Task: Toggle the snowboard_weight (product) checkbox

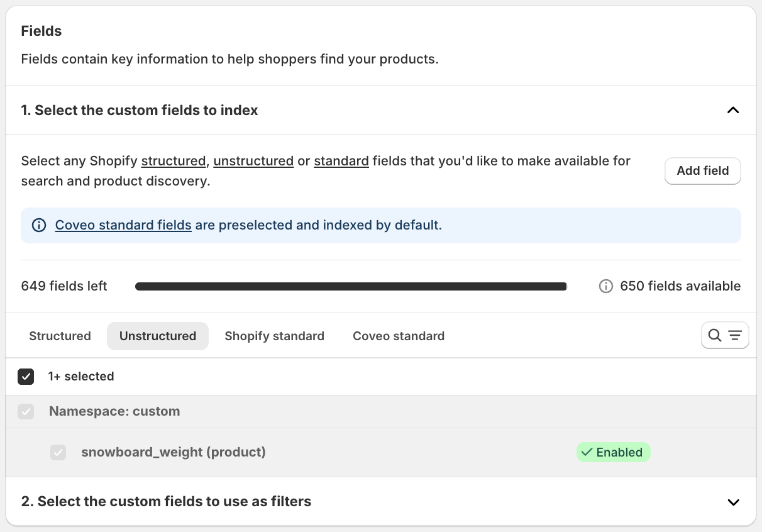Action: pyautogui.click(x=58, y=452)
